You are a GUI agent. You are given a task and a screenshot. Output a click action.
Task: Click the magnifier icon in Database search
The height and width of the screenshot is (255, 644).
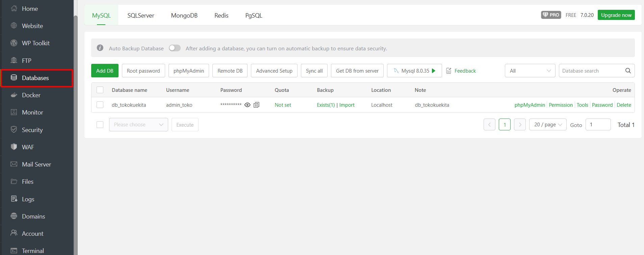(628, 71)
